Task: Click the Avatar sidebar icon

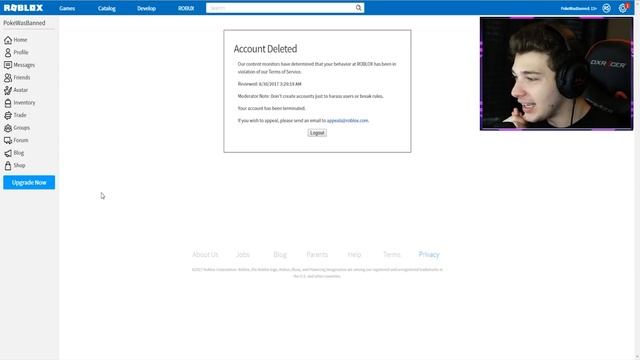Action: pyautogui.click(x=8, y=90)
